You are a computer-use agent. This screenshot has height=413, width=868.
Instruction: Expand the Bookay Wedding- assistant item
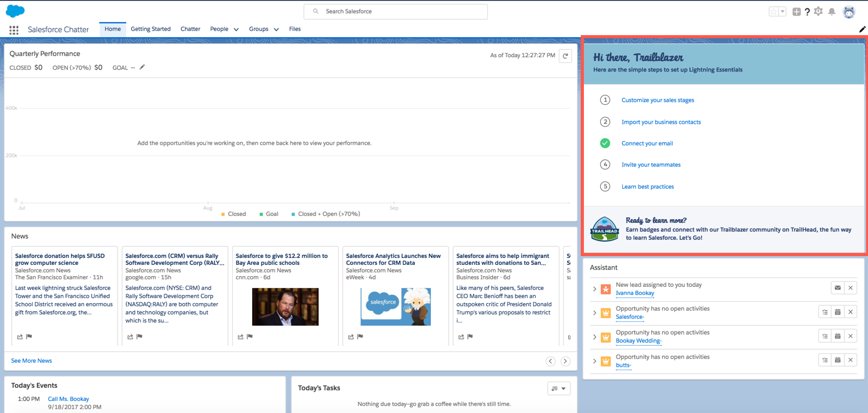pyautogui.click(x=595, y=337)
